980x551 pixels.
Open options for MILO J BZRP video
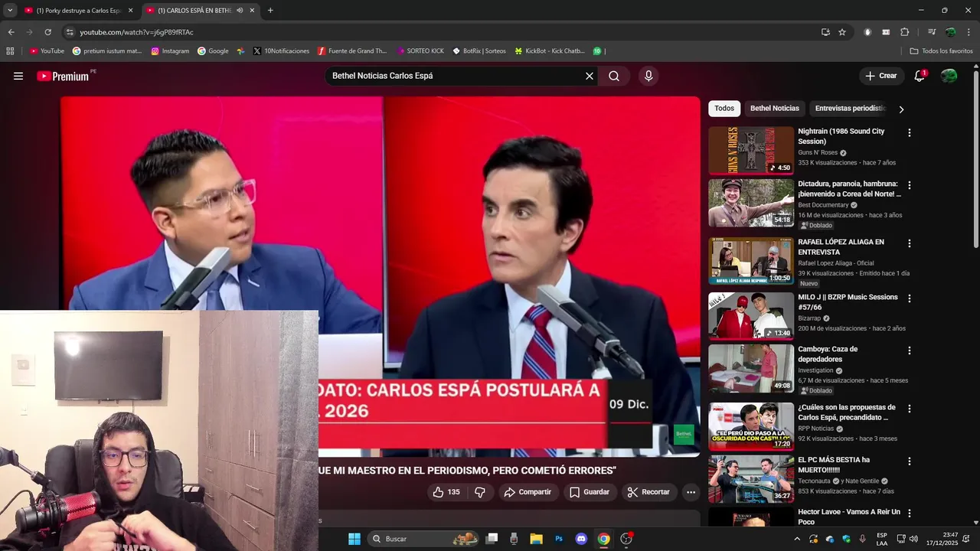click(909, 298)
